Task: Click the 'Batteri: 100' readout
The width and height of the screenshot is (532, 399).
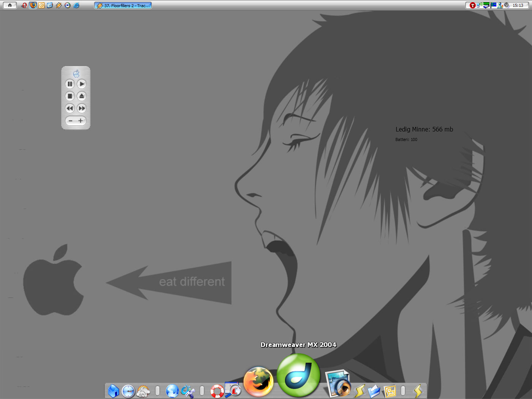Action: click(x=406, y=139)
